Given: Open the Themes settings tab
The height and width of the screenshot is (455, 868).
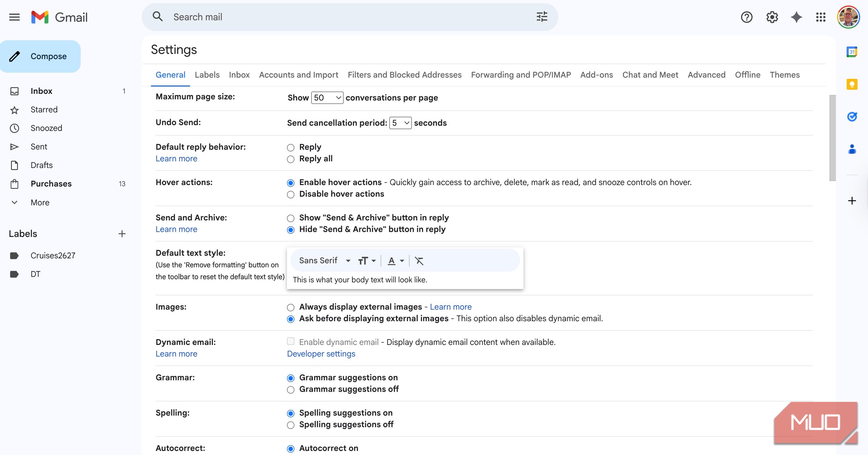Looking at the screenshot, I should (x=784, y=75).
